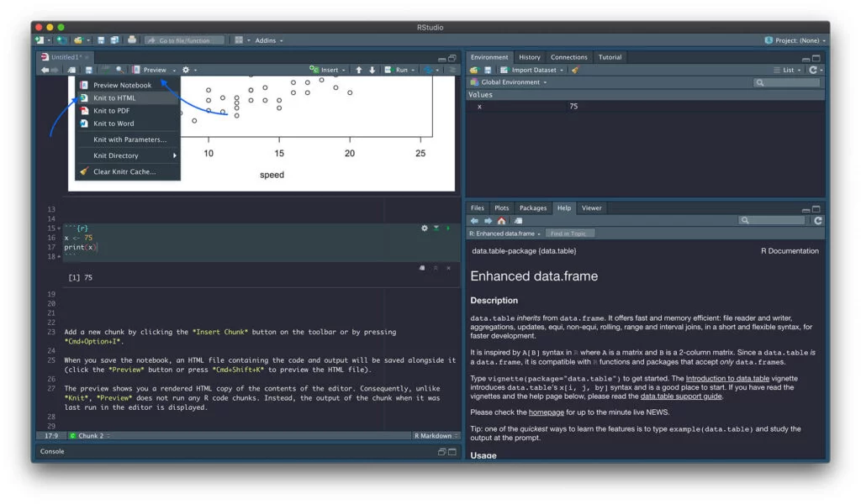This screenshot has height=504, width=861.
Task: Click the Create a project icon
Action: 61,40
